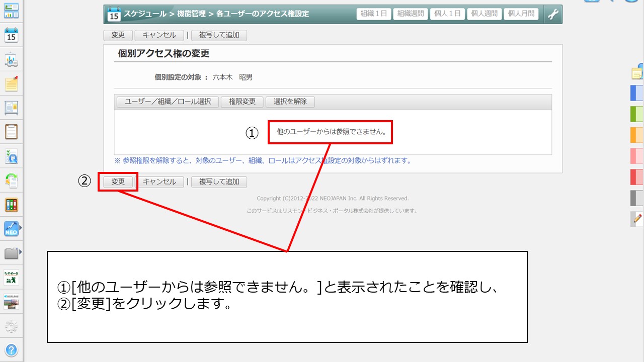Select the blue color sticky tab
Screen dimensions: 644x362
(636, 94)
